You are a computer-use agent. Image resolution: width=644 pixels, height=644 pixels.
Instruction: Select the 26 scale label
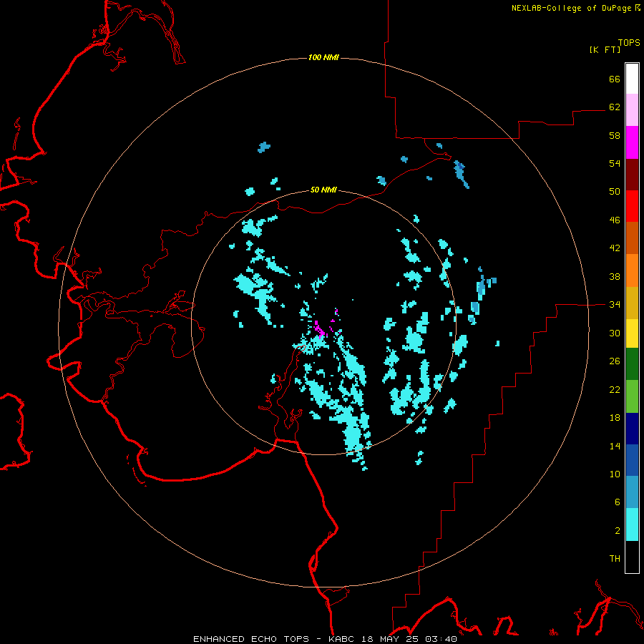(x=615, y=361)
